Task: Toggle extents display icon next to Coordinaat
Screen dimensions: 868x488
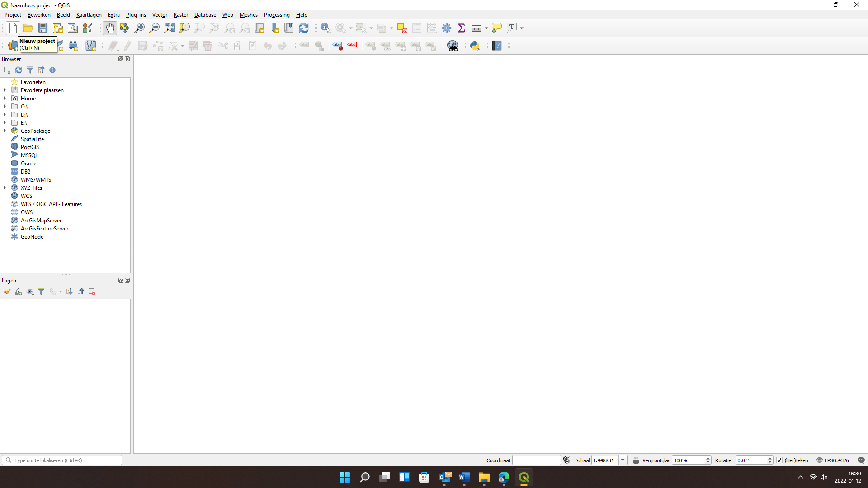Action: [x=566, y=460]
